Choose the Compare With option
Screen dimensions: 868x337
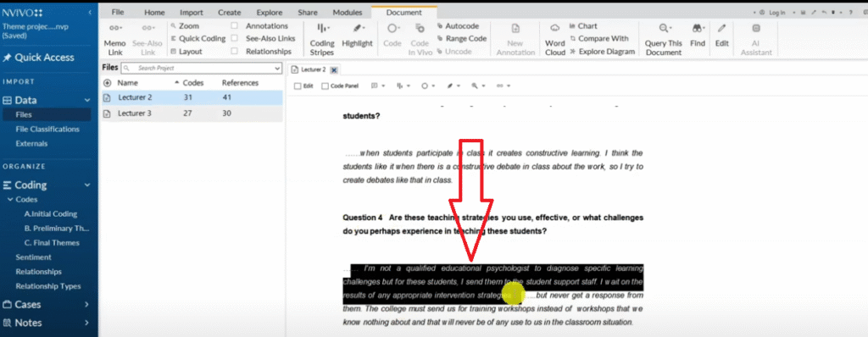point(599,39)
